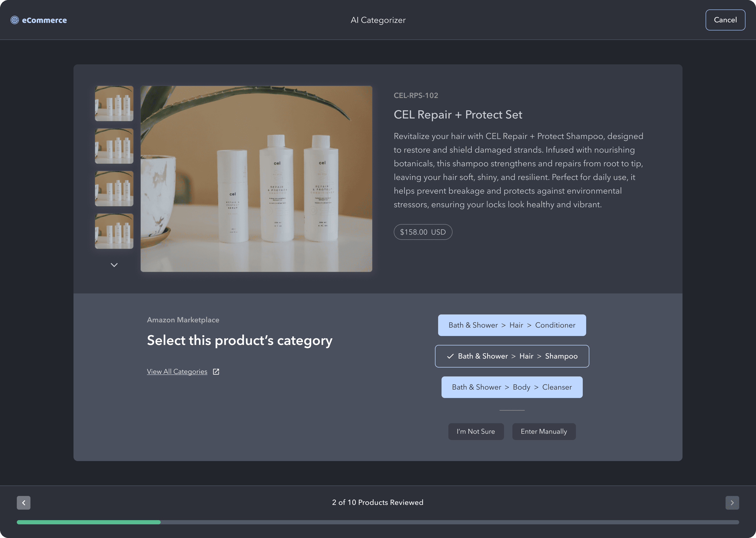The width and height of the screenshot is (756, 538).
Task: Open the View All Categories link
Action: (x=177, y=372)
